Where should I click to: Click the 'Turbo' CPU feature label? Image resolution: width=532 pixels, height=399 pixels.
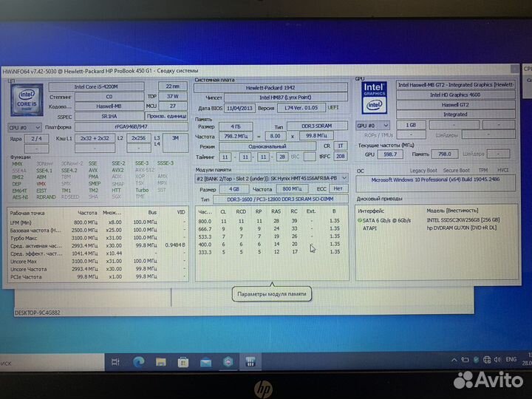[142, 190]
